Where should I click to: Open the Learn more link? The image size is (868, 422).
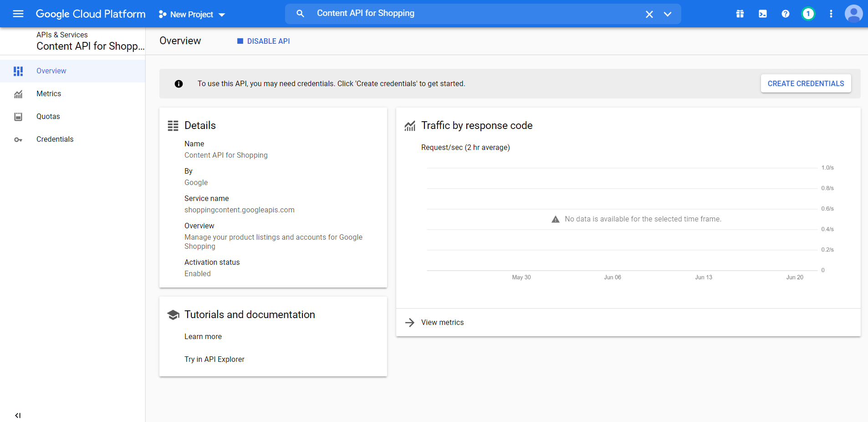[203, 336]
